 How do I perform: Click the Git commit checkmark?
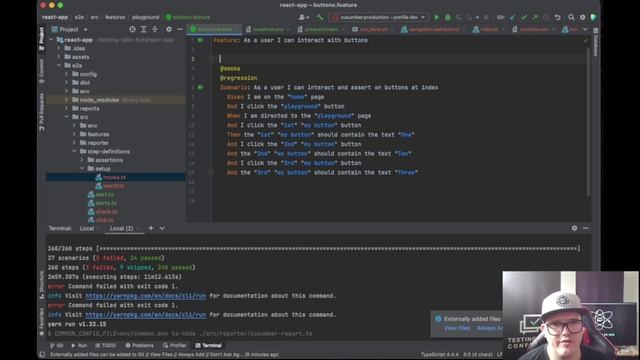click(x=524, y=17)
